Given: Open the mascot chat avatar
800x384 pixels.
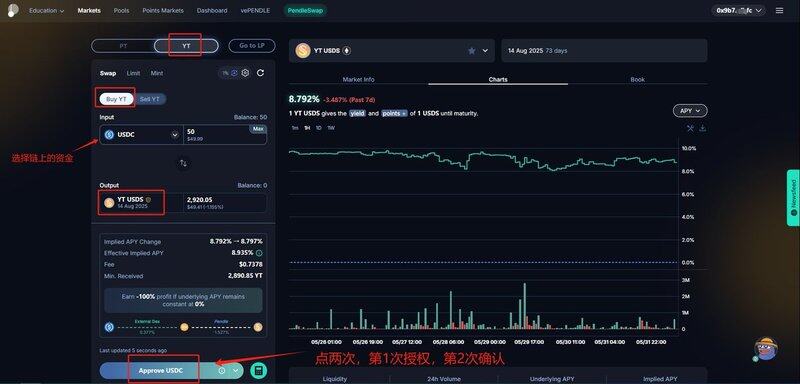Looking at the screenshot, I should pyautogui.click(x=765, y=349).
